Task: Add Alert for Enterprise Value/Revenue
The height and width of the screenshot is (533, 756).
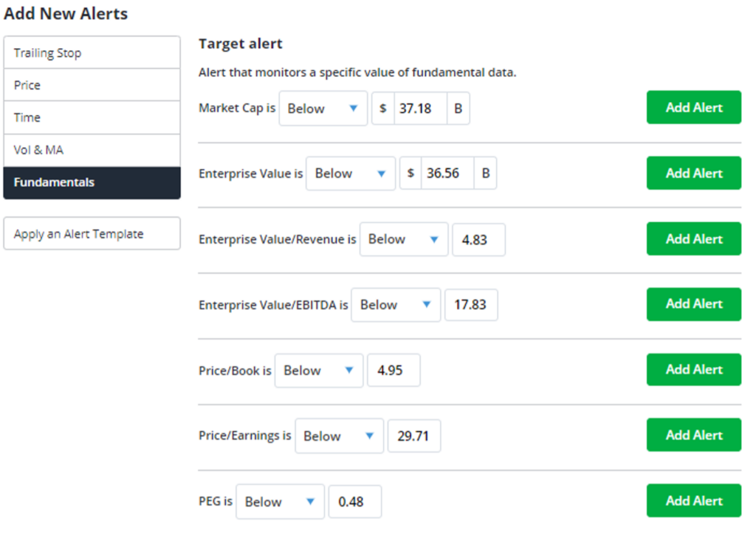Action: 694,239
